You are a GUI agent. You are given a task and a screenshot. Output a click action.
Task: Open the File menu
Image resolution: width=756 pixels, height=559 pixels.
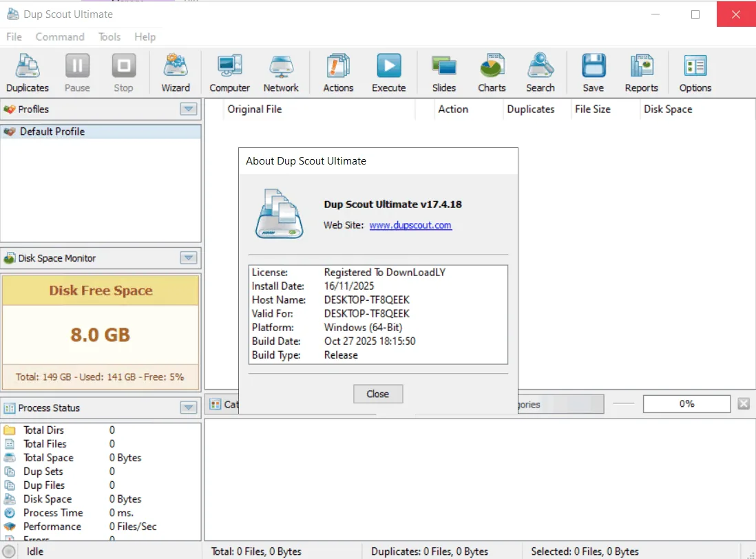(14, 36)
